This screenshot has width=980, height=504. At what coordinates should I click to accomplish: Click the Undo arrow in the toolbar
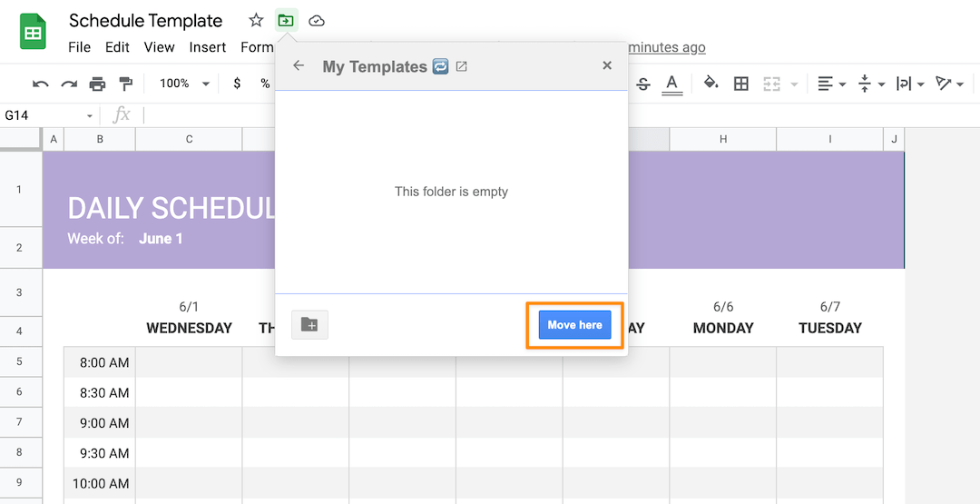[41, 84]
